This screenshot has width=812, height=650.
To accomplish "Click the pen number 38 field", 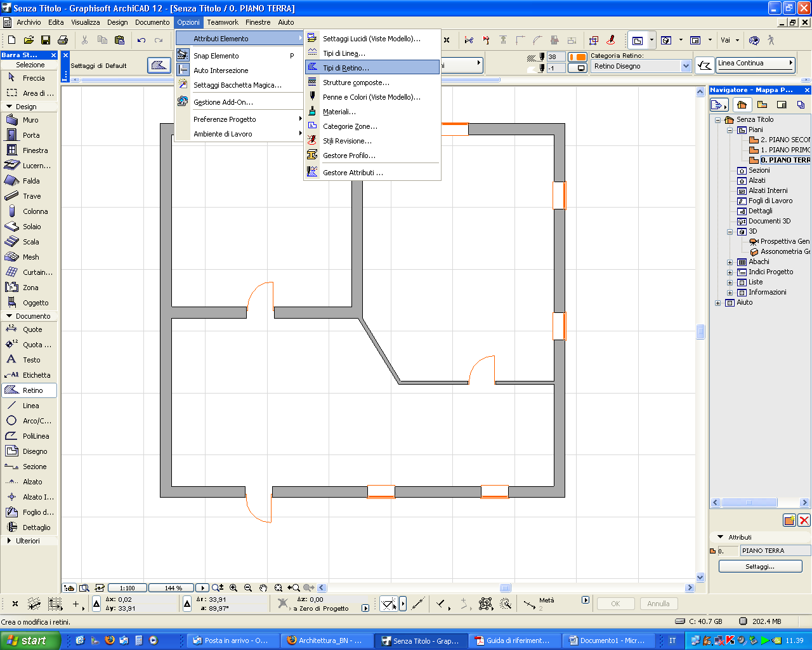I will pyautogui.click(x=556, y=56).
